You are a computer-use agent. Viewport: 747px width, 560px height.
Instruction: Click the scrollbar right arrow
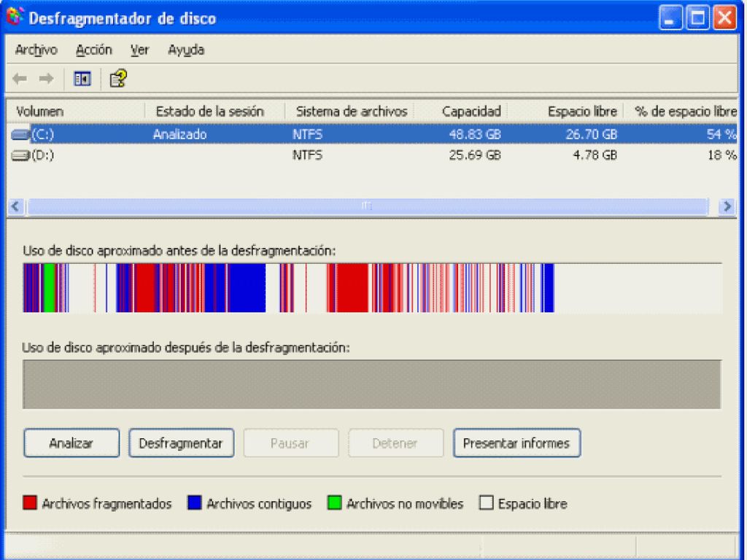pyautogui.click(x=727, y=206)
